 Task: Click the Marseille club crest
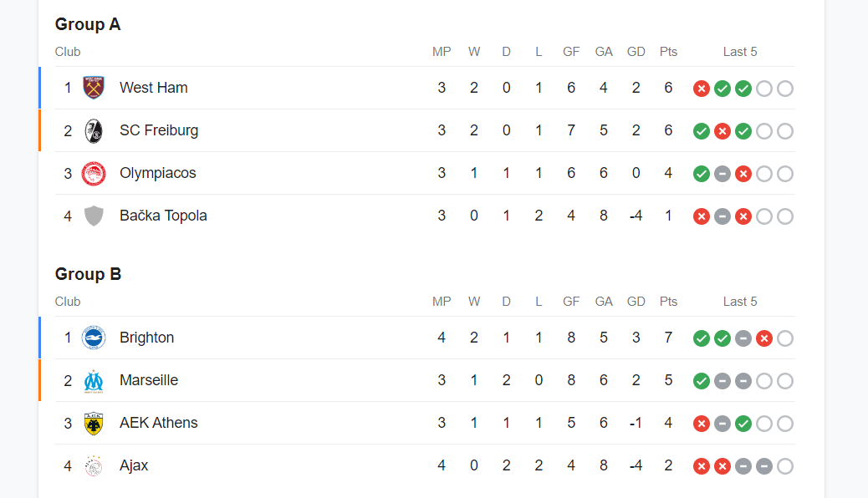coord(94,381)
